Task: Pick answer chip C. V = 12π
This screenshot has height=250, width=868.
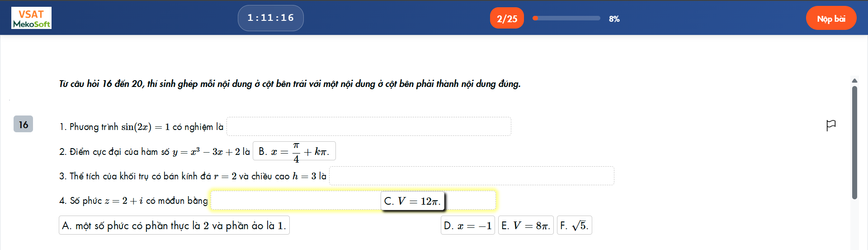Action: (412, 201)
